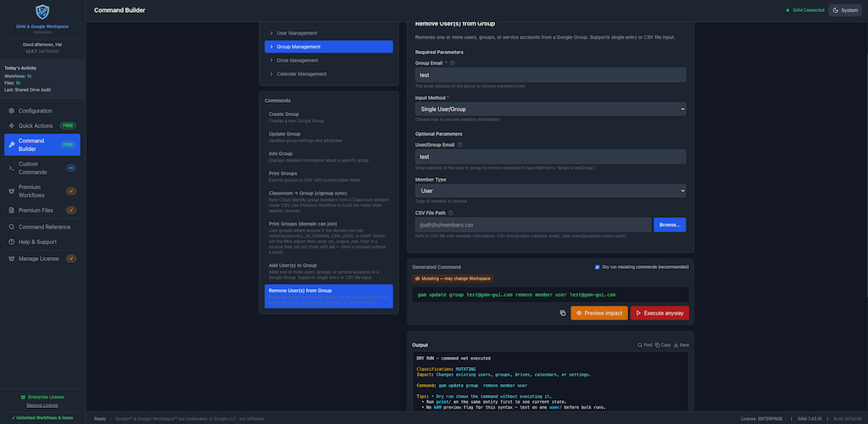Click the help icon beside Group Email label

click(x=453, y=63)
